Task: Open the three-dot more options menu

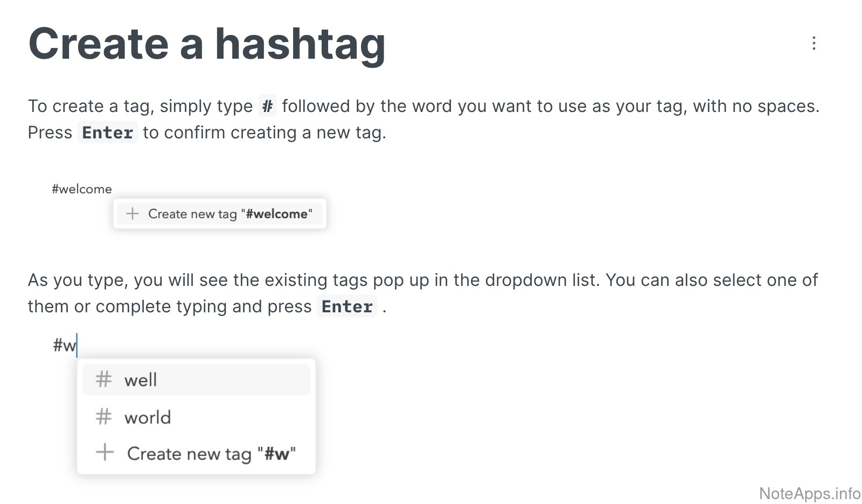Action: [814, 43]
